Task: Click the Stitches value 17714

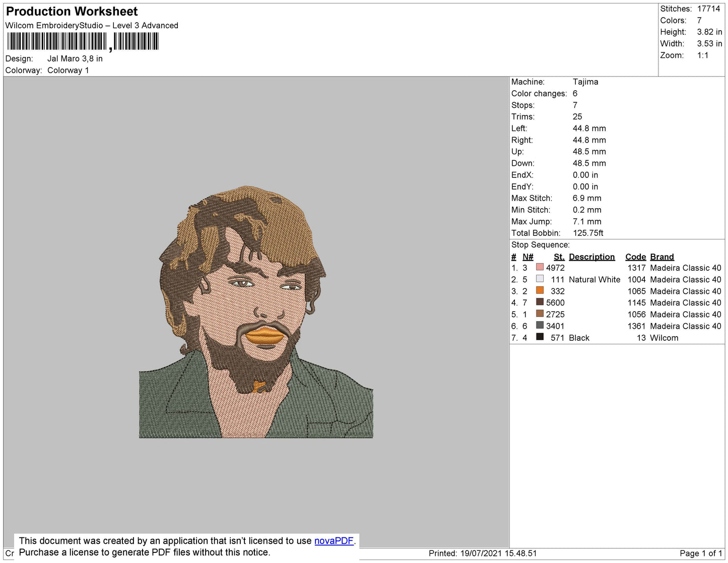Action: [x=709, y=9]
